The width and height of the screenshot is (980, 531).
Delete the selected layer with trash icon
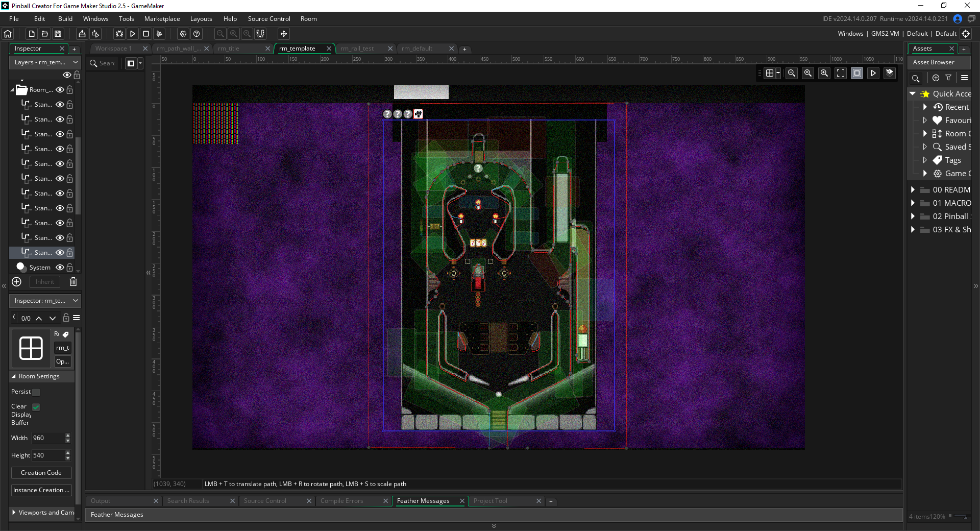point(73,282)
